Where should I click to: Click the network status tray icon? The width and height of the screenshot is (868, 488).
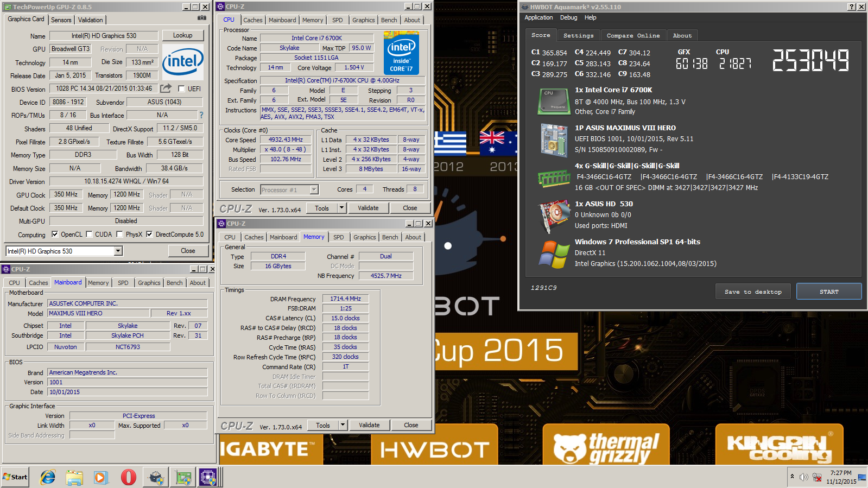point(816,477)
